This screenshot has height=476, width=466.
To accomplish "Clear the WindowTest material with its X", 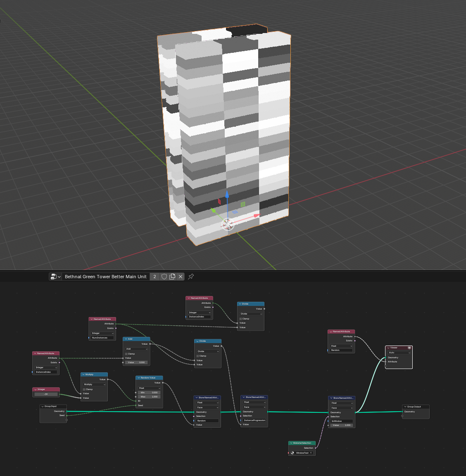I will pyautogui.click(x=311, y=453).
